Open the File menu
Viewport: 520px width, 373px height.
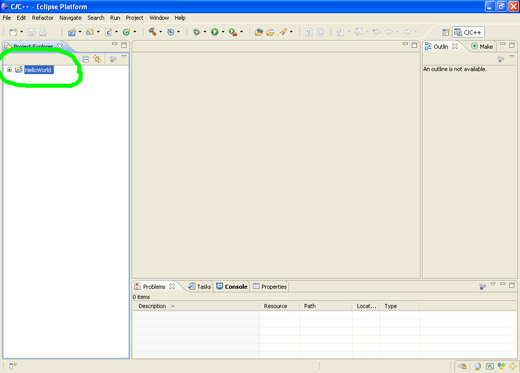7,18
